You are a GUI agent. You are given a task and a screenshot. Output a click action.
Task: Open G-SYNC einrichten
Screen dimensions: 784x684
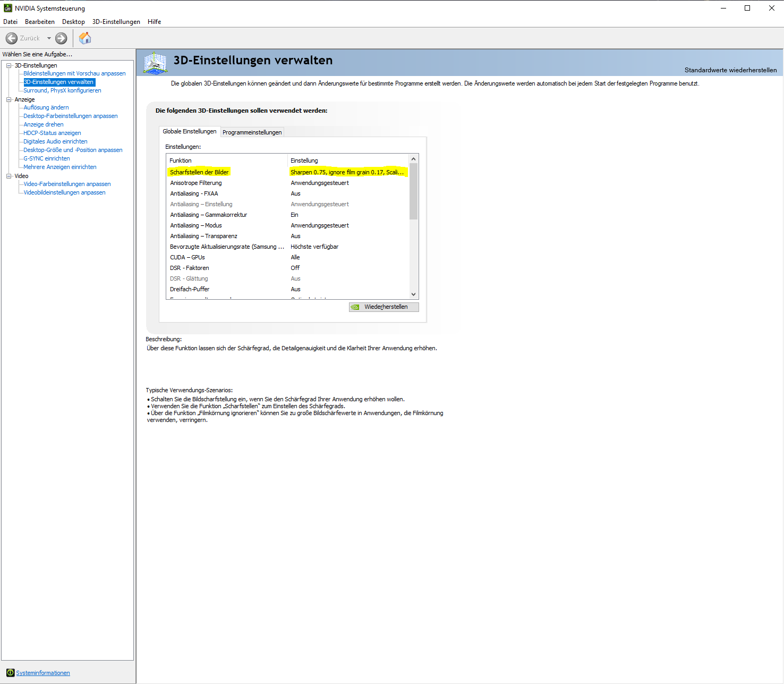pos(47,158)
